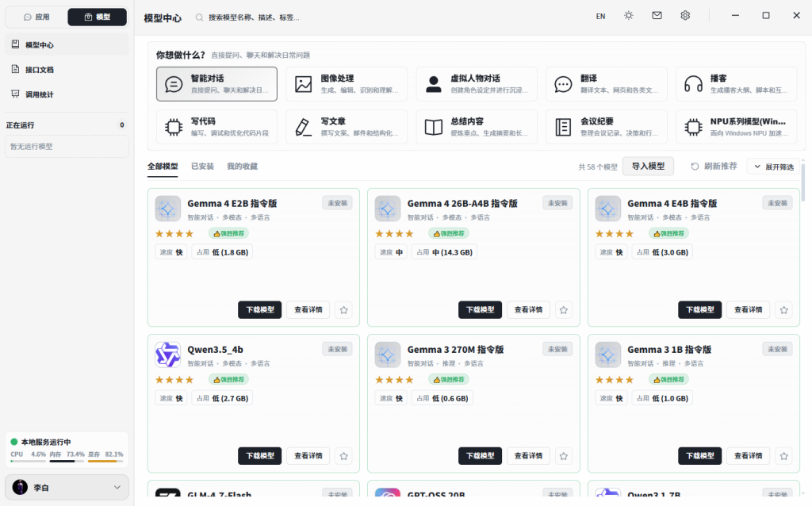Click the 导入模型 button
Viewport: 812px width, 506px height.
click(x=648, y=167)
